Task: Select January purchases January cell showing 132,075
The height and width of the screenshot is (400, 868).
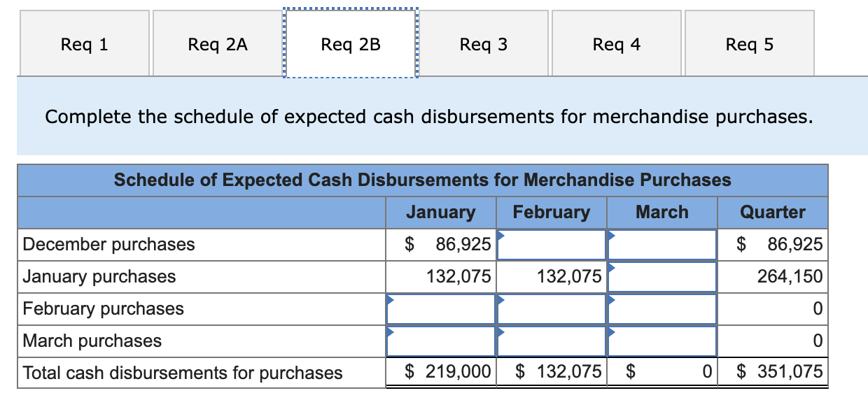Action: pyautogui.click(x=441, y=277)
